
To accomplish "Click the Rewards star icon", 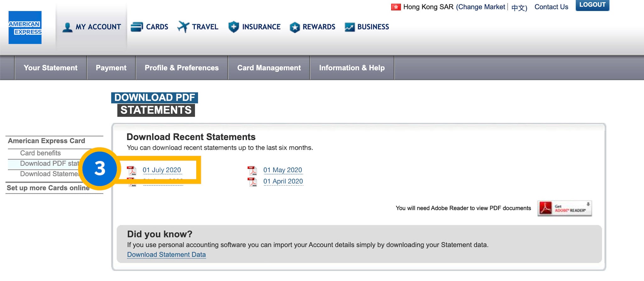I will (295, 27).
